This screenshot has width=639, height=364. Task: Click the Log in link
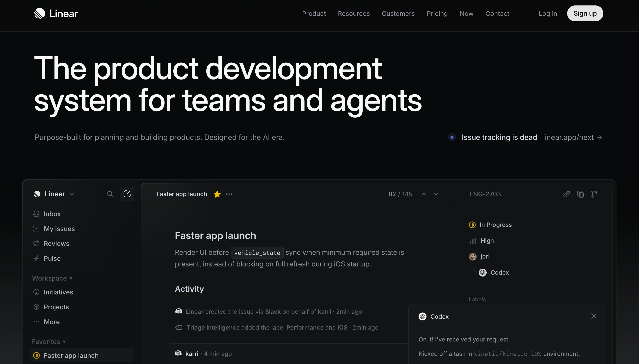[x=548, y=14]
